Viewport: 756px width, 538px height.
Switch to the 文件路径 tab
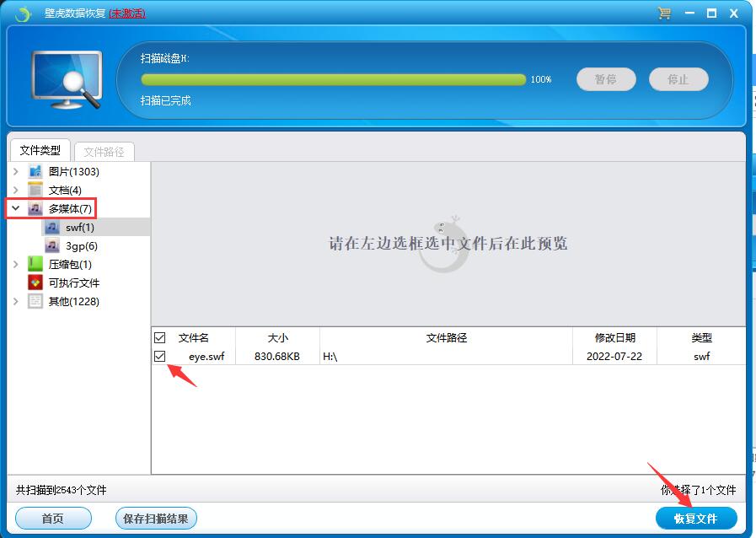click(x=105, y=152)
